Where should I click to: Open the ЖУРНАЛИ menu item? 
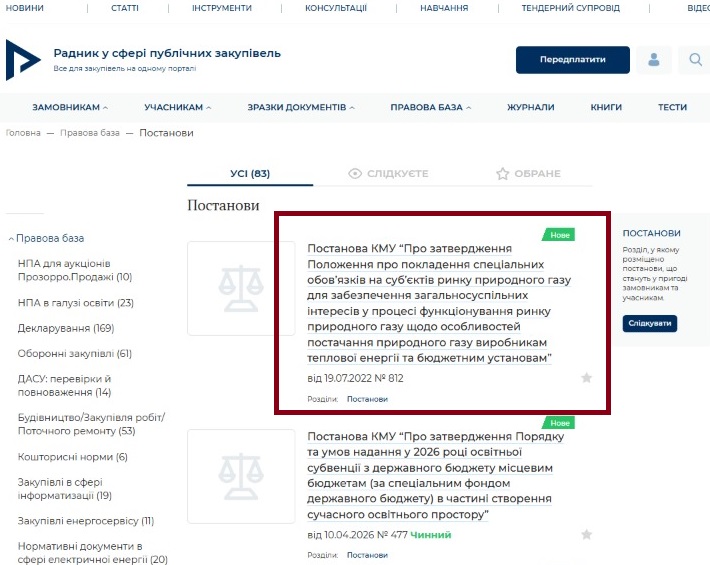tap(530, 107)
